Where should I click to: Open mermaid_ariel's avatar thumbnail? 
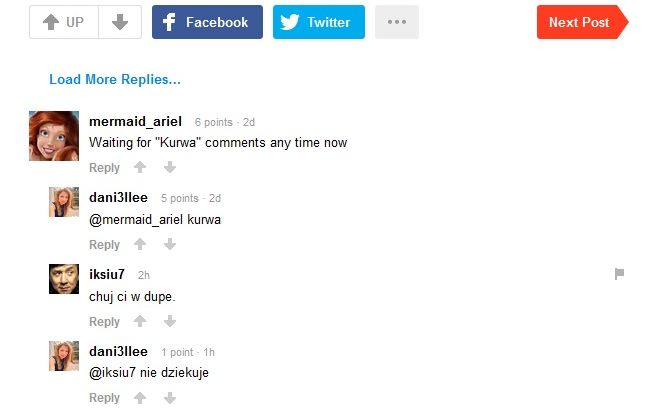tap(54, 136)
